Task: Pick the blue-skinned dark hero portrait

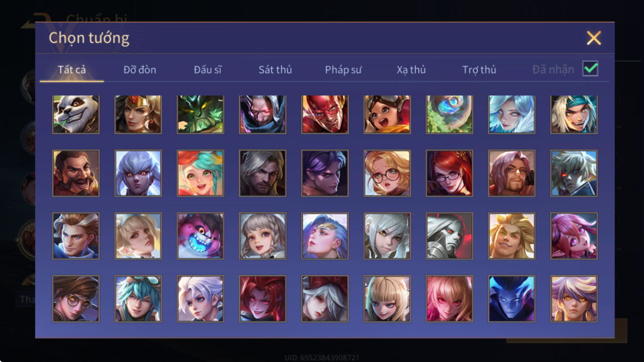Action: click(511, 298)
